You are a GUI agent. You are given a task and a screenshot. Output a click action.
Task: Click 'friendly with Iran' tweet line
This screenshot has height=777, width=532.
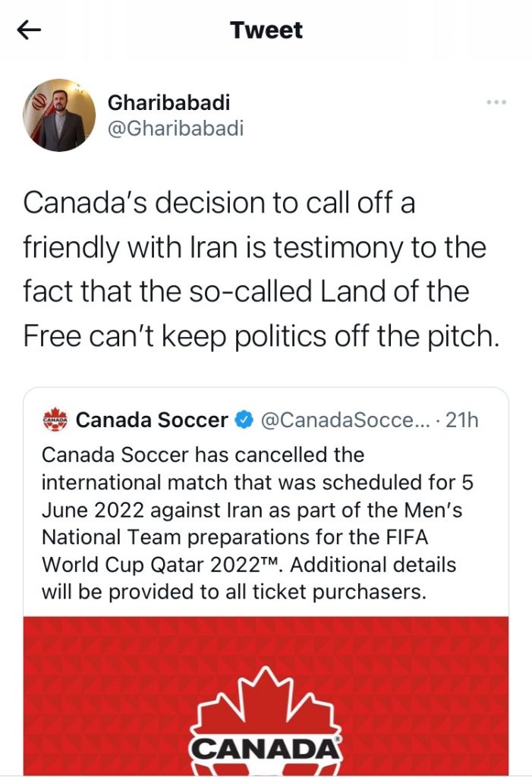tap(254, 247)
